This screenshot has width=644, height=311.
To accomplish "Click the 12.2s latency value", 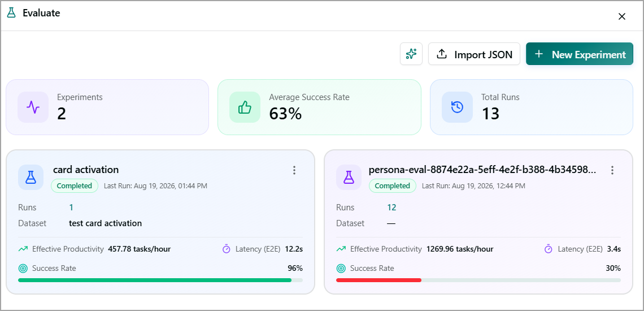I will [x=294, y=249].
